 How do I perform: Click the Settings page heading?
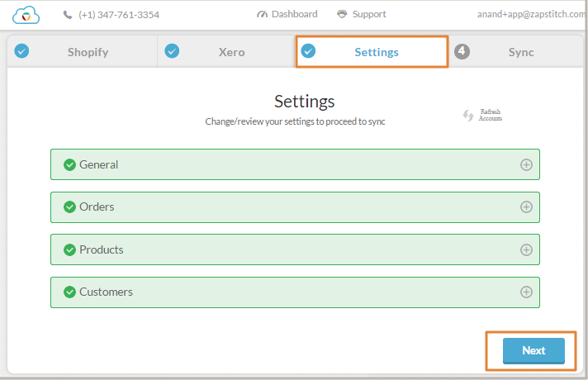point(305,102)
